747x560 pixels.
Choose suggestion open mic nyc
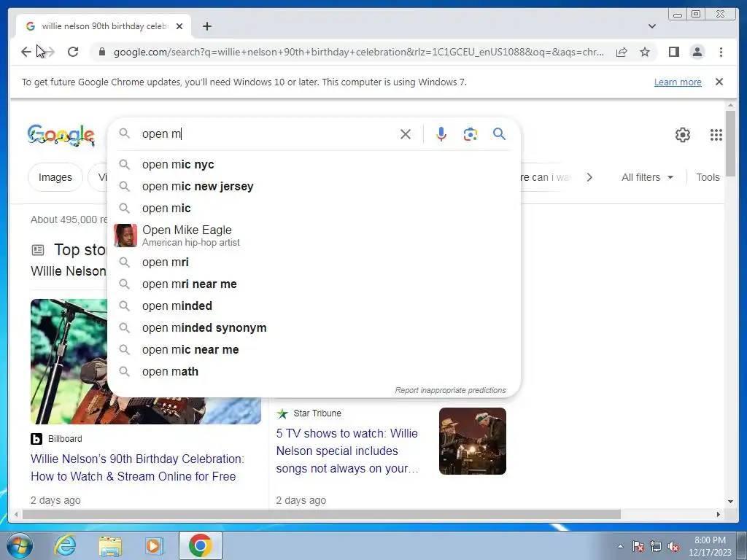(314, 164)
